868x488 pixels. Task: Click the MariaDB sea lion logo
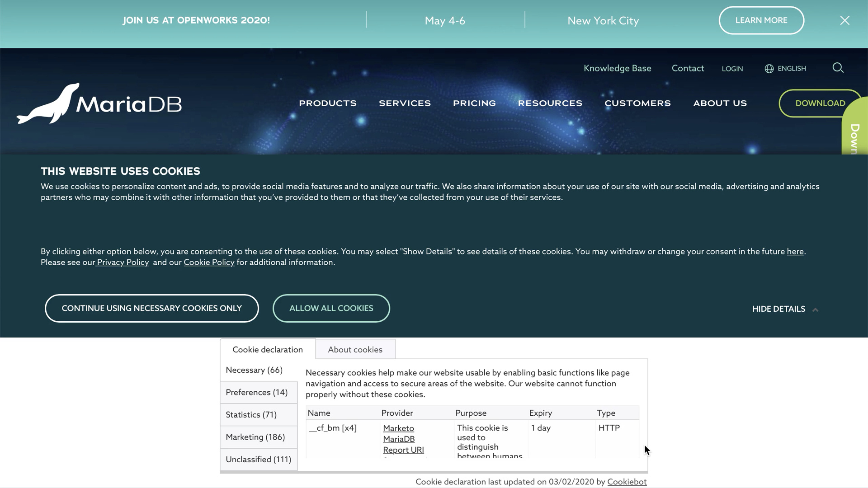pyautogui.click(x=99, y=103)
